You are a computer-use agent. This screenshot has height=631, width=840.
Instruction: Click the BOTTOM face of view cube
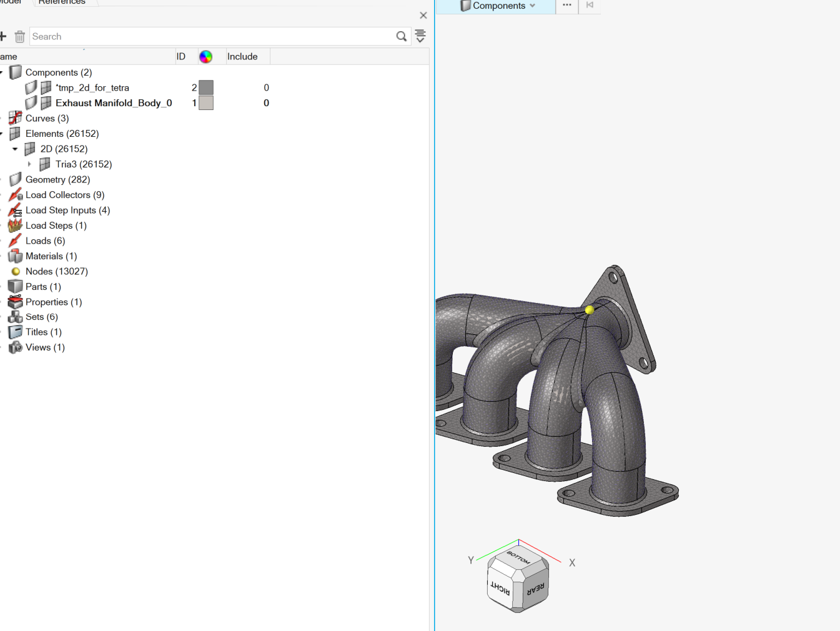[518, 557]
